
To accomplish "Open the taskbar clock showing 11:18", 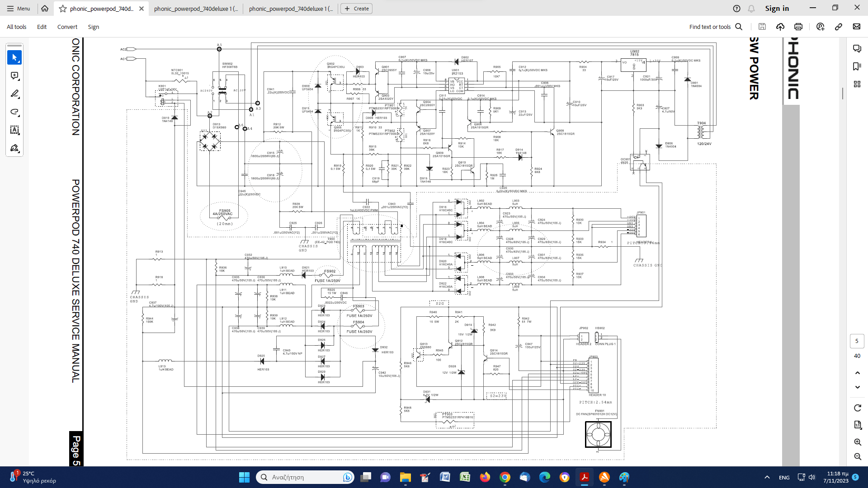I will pyautogui.click(x=836, y=477).
